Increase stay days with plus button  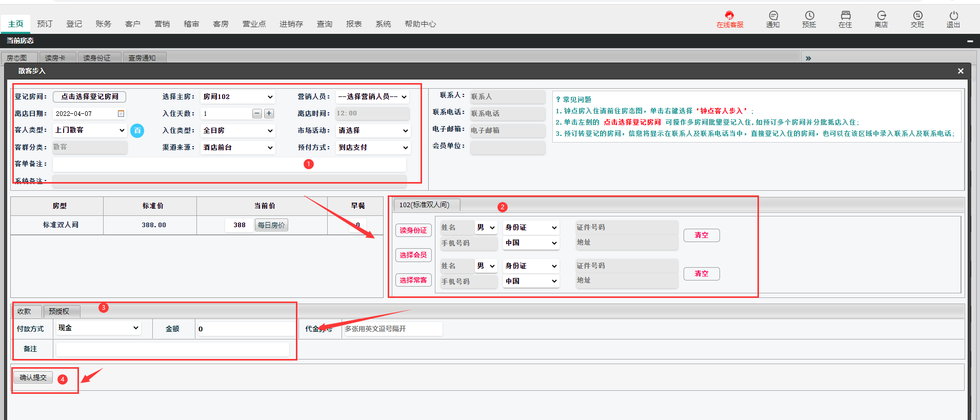pyautogui.click(x=269, y=113)
